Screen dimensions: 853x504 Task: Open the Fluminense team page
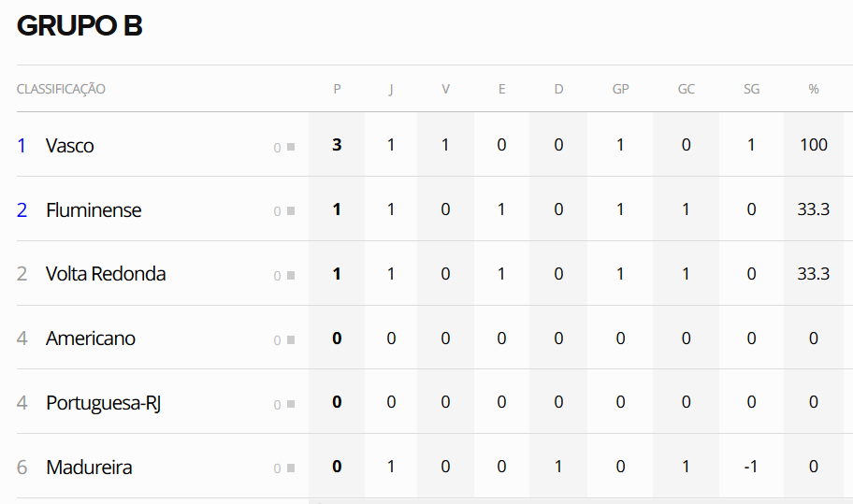(94, 210)
